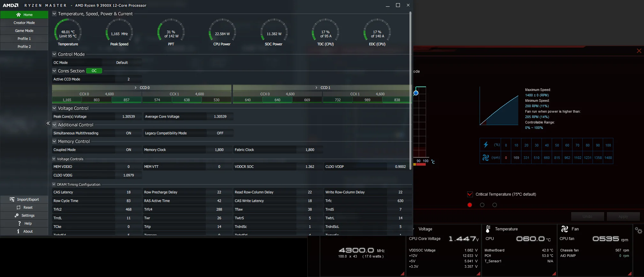Collapse the Memory Control section
The height and width of the screenshot is (277, 644).
tap(54, 141)
